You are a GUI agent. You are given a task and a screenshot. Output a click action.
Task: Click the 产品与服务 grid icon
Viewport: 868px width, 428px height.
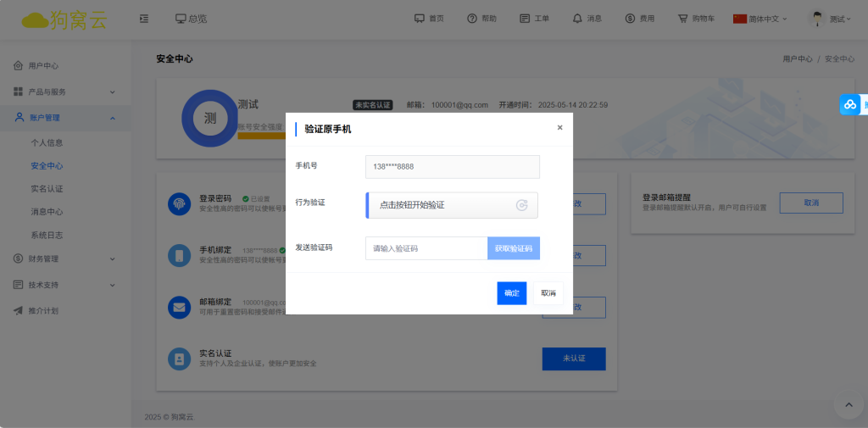pyautogui.click(x=19, y=92)
